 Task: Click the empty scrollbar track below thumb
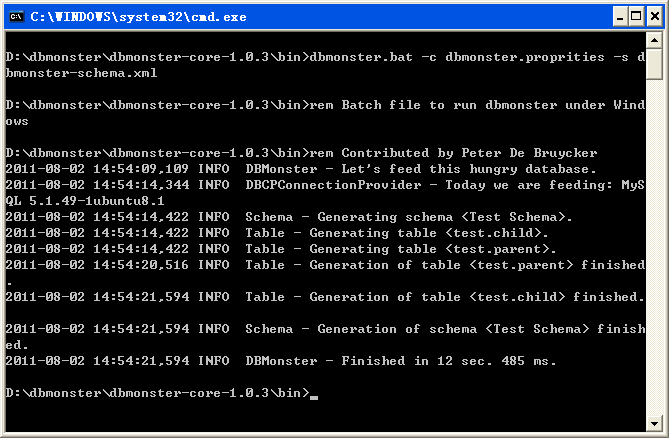pyautogui.click(x=656, y=250)
